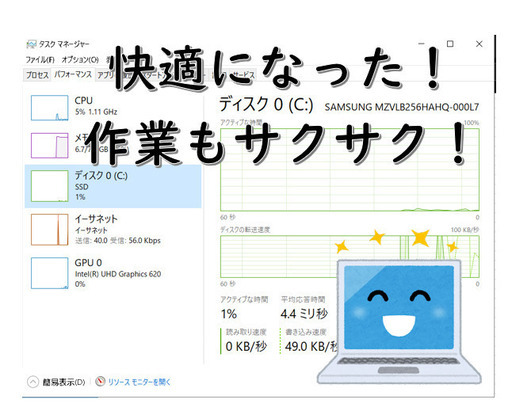Click the active time graph area
This screenshot has height=411, width=512.
(350, 170)
